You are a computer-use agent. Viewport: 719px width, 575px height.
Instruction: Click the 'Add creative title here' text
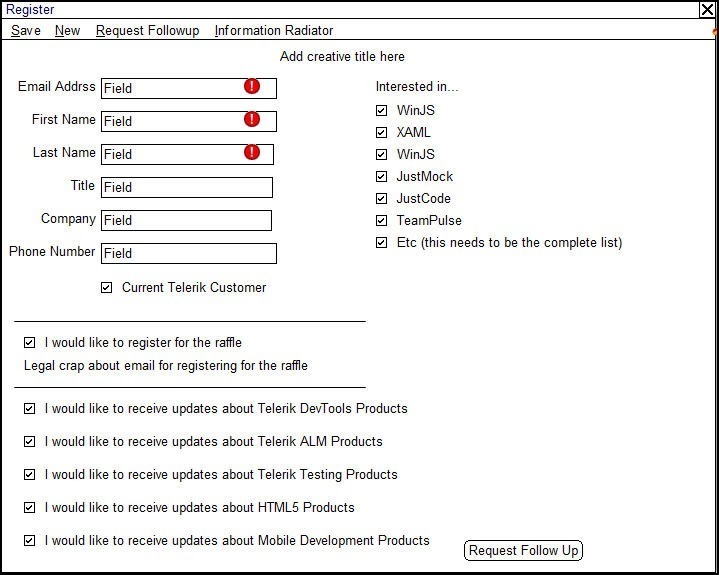[x=342, y=56]
